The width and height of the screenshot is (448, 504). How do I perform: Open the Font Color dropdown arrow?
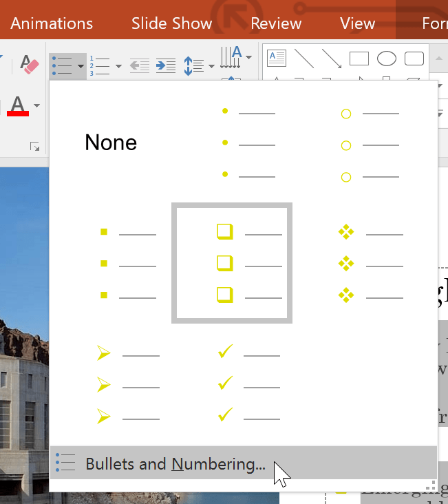click(x=37, y=106)
